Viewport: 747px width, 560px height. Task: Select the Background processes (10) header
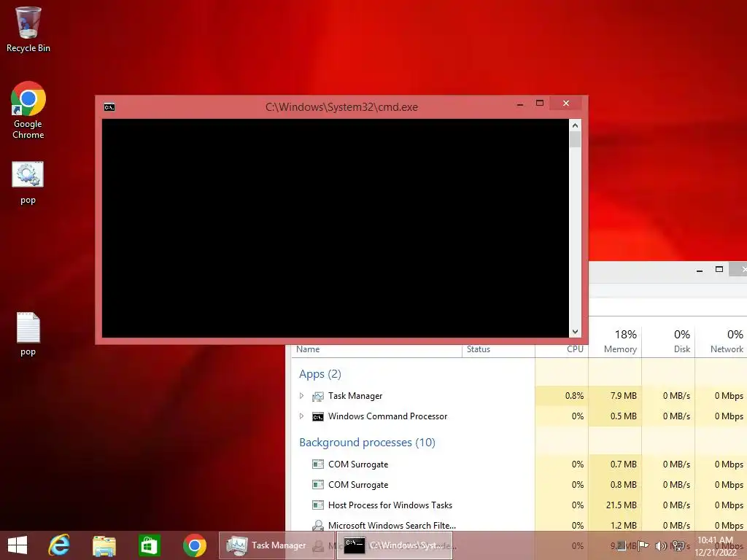coord(367,443)
